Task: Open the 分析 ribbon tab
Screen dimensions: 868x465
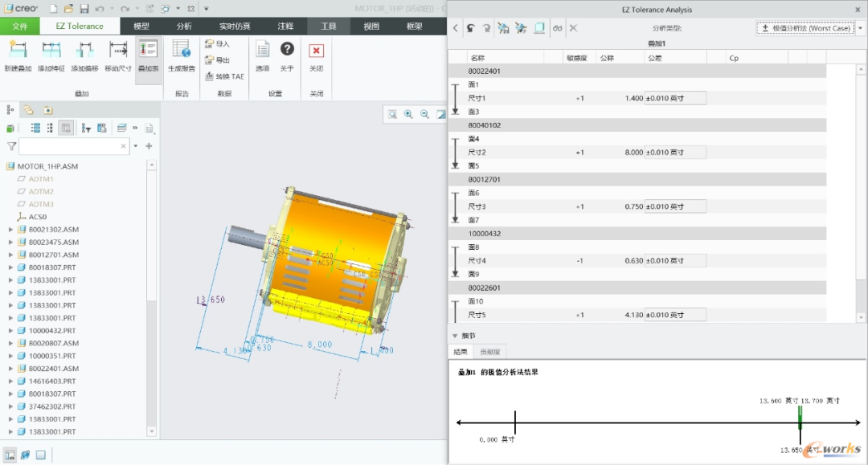Action: [184, 26]
